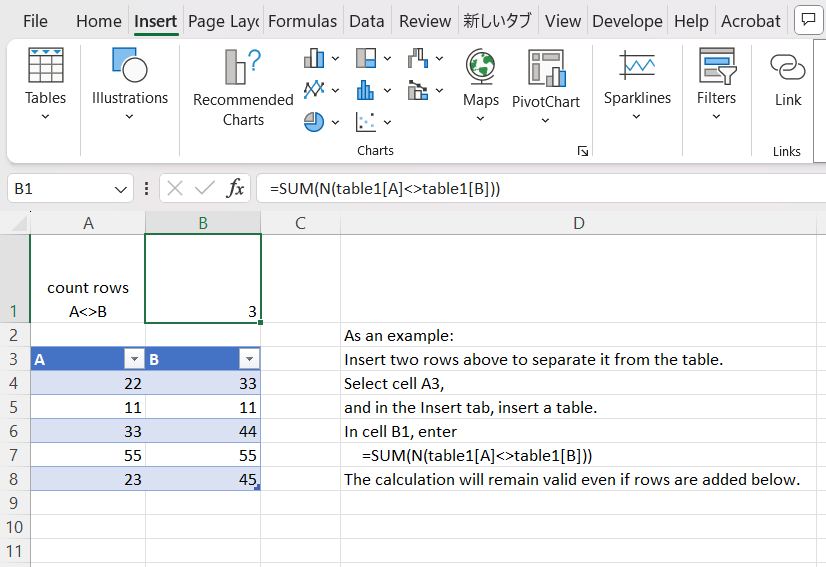Image resolution: width=826 pixels, height=567 pixels.
Task: Select table cell containing 44
Action: point(203,431)
